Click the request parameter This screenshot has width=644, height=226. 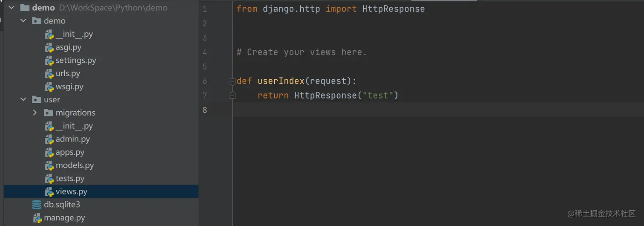(x=328, y=81)
